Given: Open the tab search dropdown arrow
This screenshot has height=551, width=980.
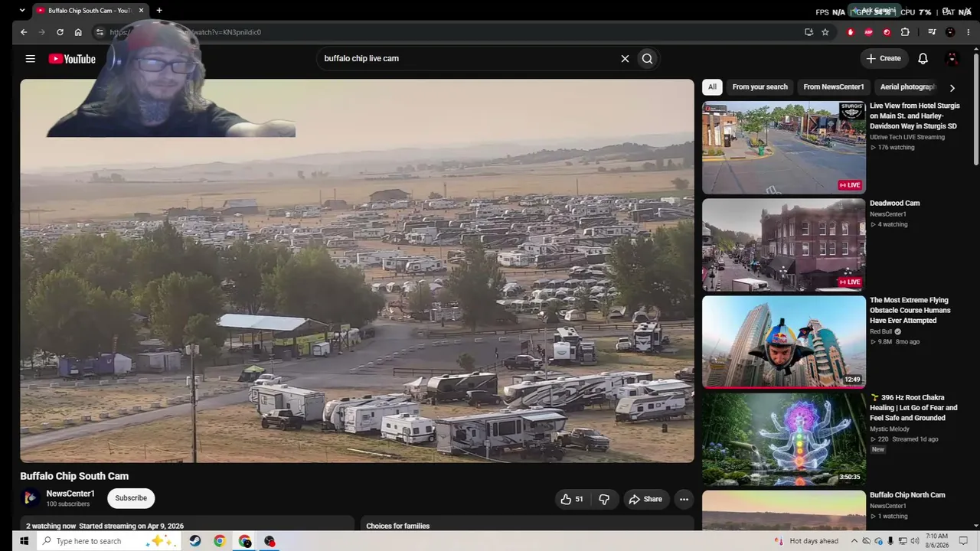Looking at the screenshot, I should pyautogui.click(x=22, y=11).
